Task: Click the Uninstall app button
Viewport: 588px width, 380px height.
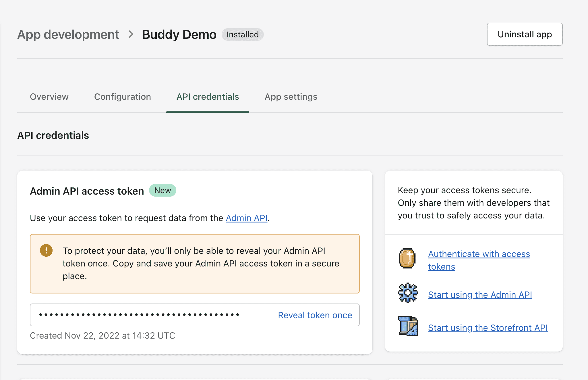Action: click(525, 34)
